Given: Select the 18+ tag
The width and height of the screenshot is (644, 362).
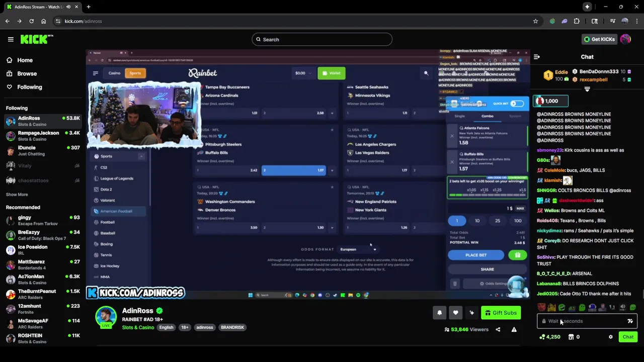Looking at the screenshot, I should 185,327.
